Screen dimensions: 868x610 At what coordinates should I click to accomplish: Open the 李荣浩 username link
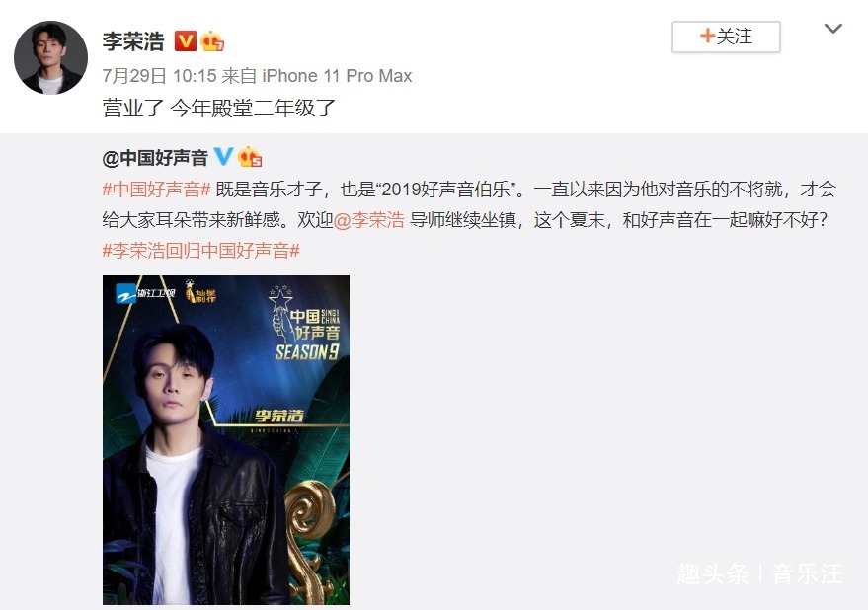coord(133,41)
